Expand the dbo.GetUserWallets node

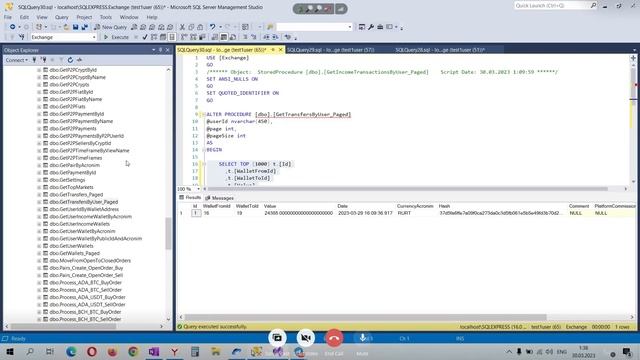click(x=39, y=246)
